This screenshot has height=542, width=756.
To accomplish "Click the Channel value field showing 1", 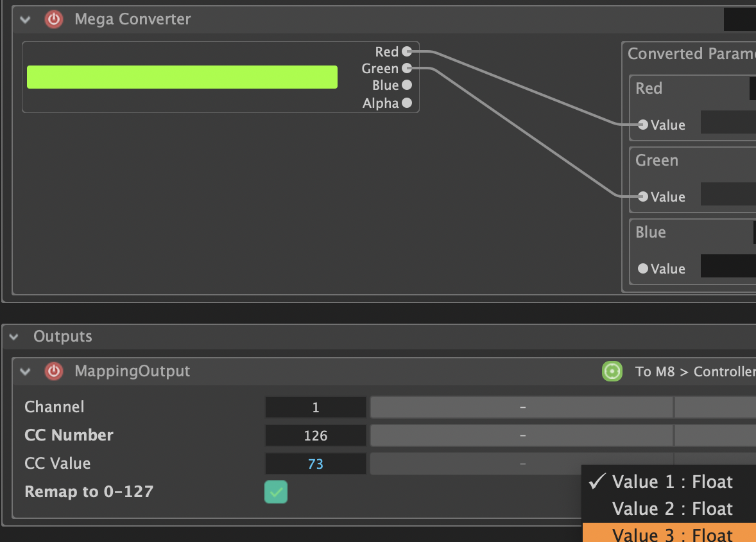I will [315, 407].
